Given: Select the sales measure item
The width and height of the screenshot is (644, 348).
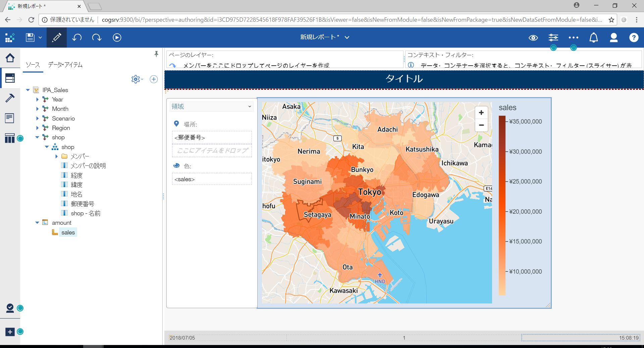Looking at the screenshot, I should [68, 232].
